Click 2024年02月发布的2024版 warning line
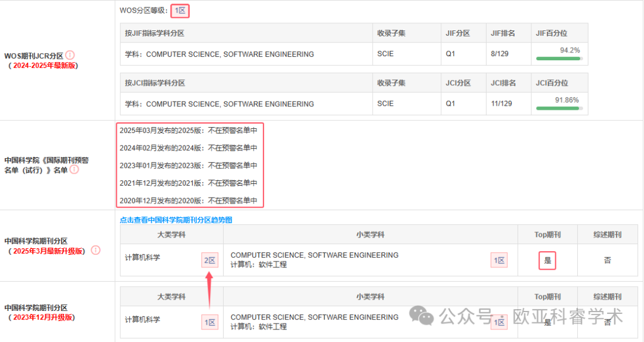The width and height of the screenshot is (644, 342). pyautogui.click(x=188, y=148)
